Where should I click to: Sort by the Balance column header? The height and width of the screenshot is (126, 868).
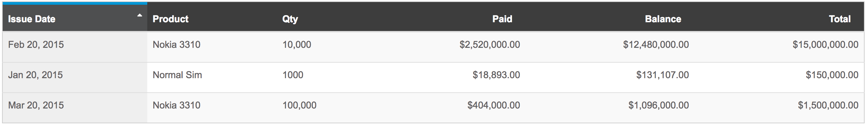pyautogui.click(x=663, y=19)
